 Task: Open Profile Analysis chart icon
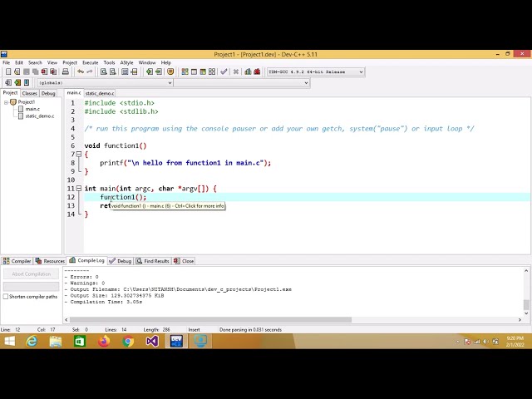click(248, 71)
